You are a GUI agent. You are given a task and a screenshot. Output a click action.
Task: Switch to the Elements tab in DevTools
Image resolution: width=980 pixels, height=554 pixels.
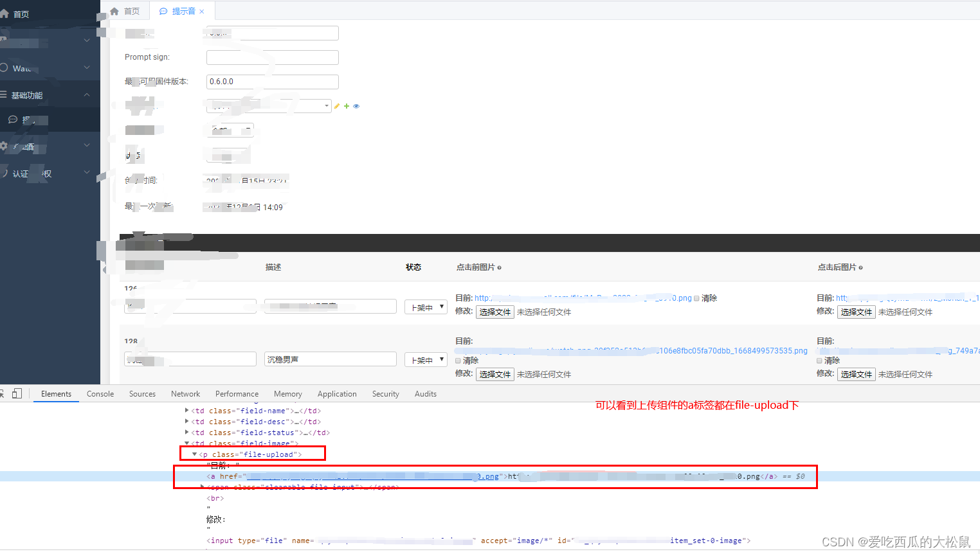(x=57, y=394)
